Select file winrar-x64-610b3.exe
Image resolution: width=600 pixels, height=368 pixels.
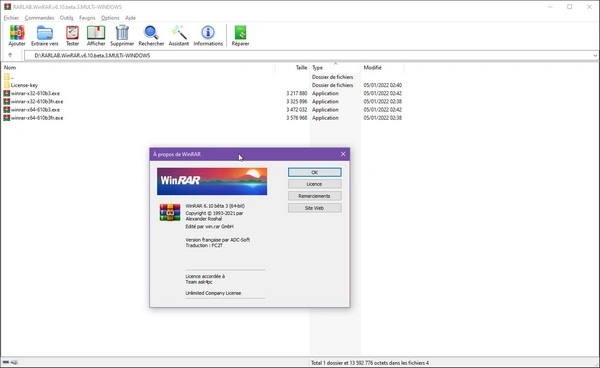(35, 110)
